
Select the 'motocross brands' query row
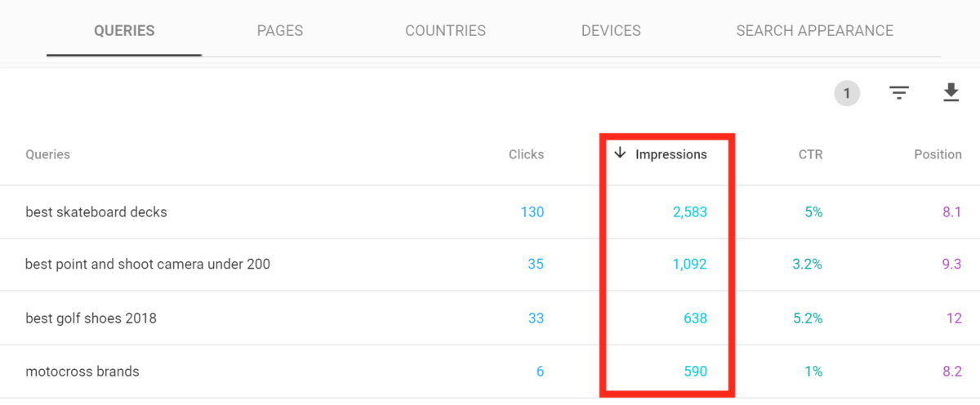[x=490, y=372]
